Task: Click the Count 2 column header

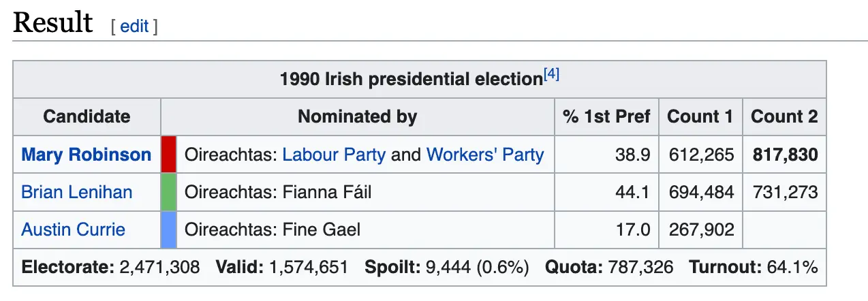Action: 784,116
